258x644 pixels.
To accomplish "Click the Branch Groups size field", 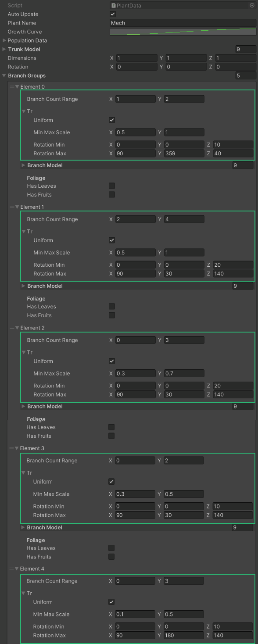I will point(246,75).
